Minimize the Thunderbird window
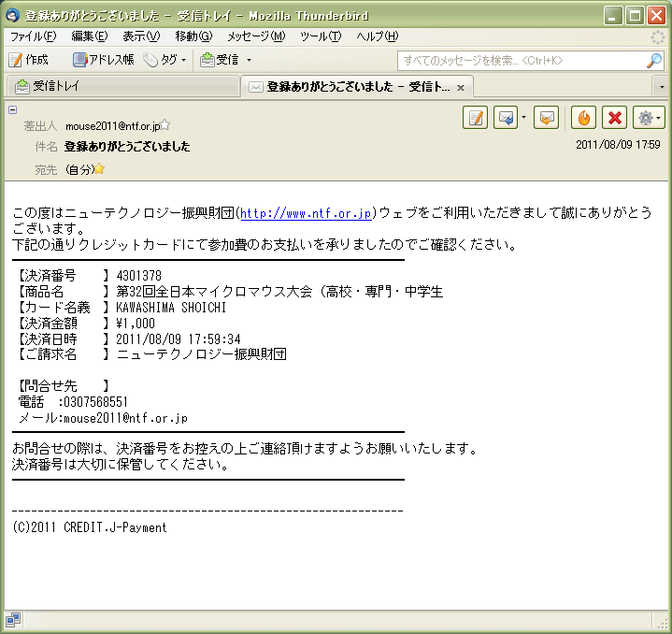Viewport: 672px width, 634px height. pyautogui.click(x=613, y=16)
